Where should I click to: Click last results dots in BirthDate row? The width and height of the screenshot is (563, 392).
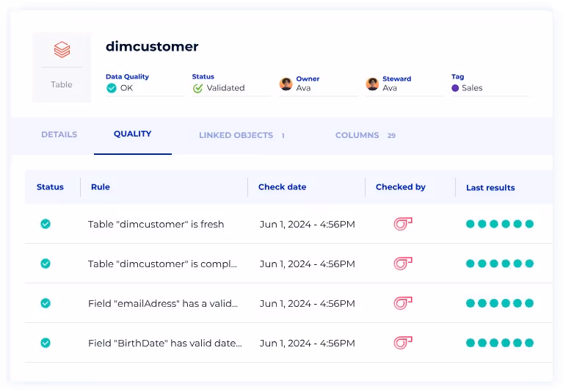pyautogui.click(x=500, y=343)
